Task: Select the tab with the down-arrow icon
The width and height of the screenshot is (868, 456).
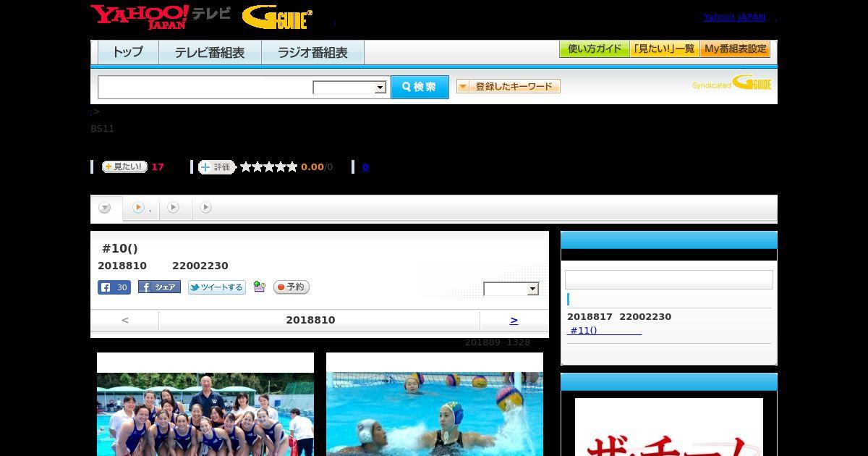Action: 106,208
